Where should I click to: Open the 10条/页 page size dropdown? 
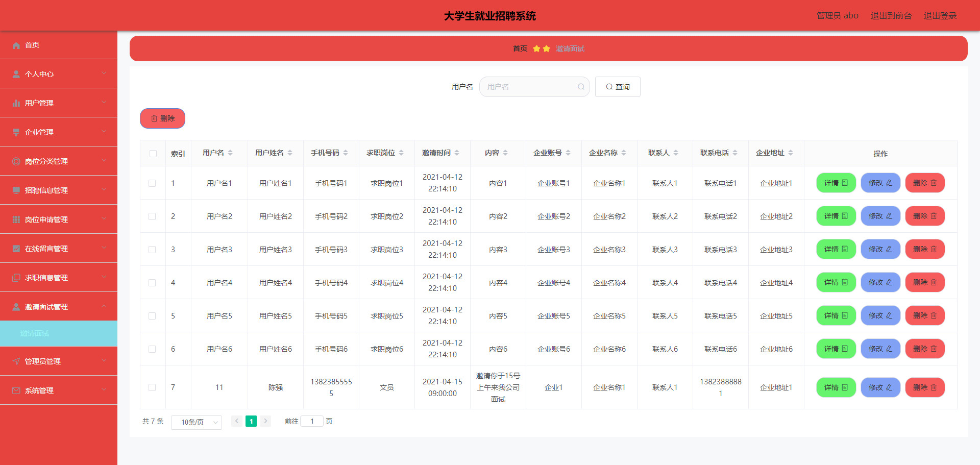pyautogui.click(x=197, y=422)
